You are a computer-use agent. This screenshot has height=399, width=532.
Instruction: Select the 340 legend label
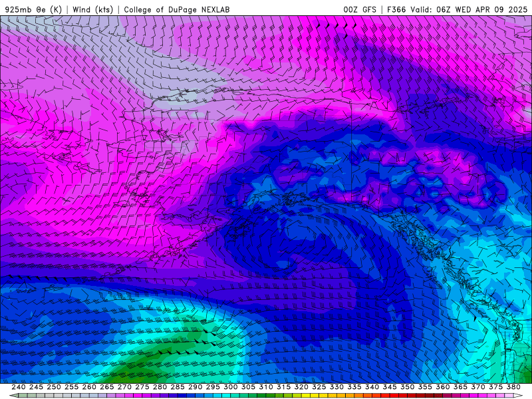[x=372, y=387]
